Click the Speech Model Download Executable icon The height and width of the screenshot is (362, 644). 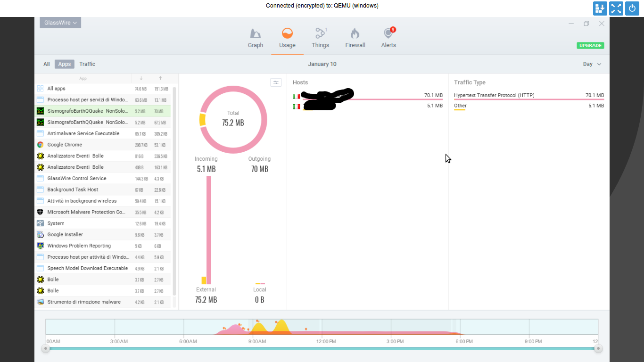[40, 268]
